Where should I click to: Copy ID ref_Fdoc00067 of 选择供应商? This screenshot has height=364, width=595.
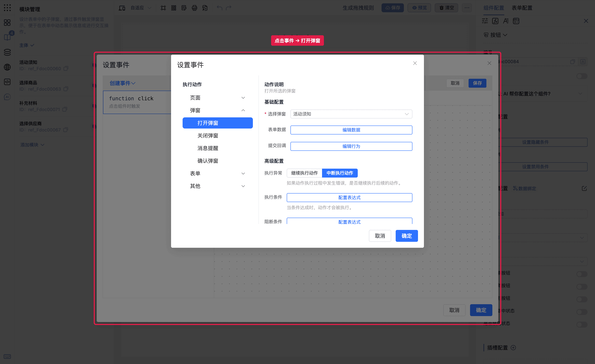[66, 130]
